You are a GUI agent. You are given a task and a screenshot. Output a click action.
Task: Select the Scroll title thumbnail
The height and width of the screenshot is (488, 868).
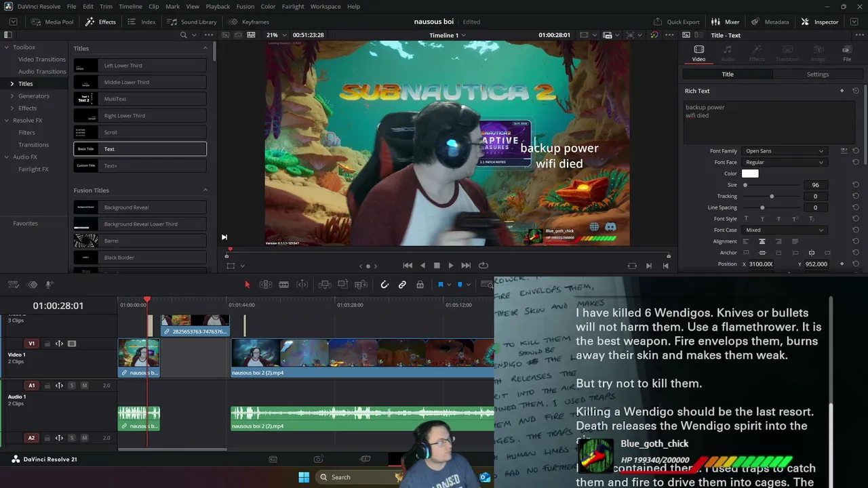pyautogui.click(x=86, y=132)
